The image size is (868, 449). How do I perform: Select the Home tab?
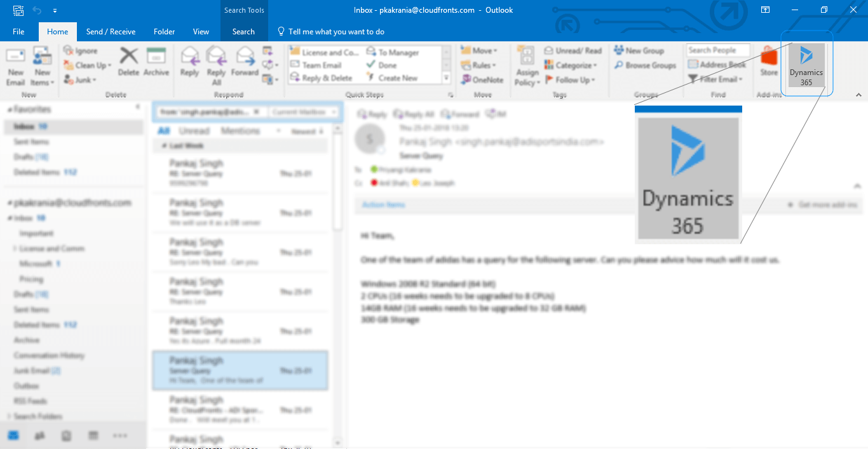[57, 32]
